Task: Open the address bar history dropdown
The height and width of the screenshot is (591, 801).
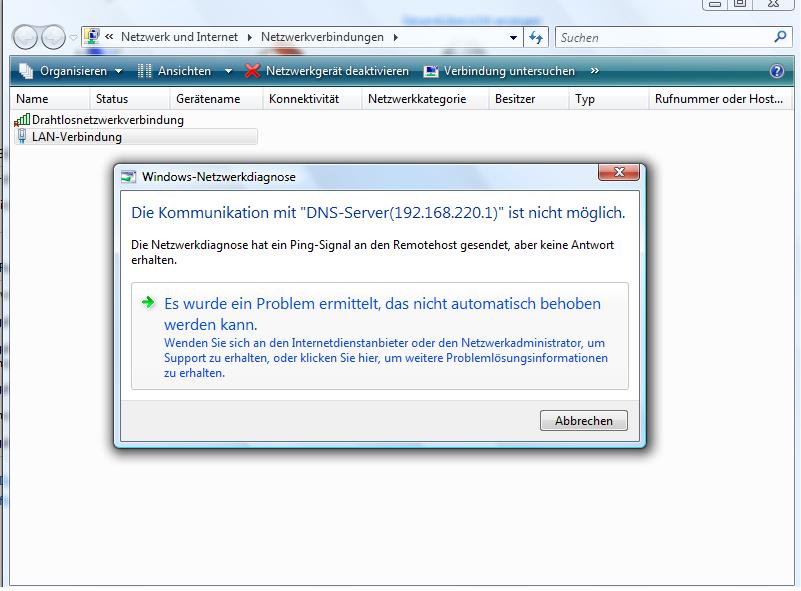Action: (x=513, y=37)
